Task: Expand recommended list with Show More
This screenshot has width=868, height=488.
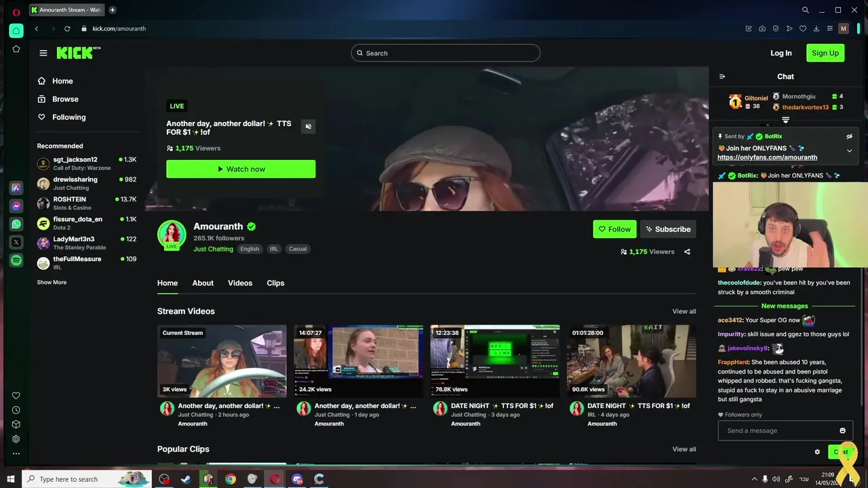Action: click(52, 282)
